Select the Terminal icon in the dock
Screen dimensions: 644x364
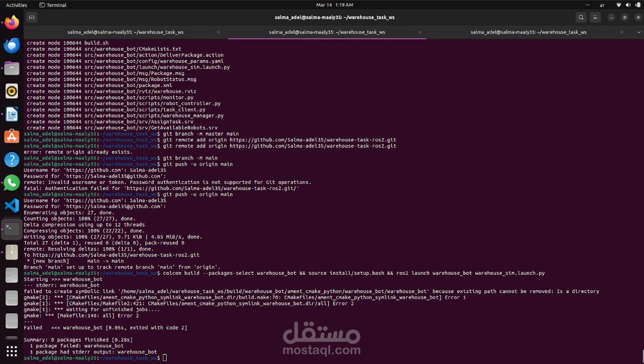click(12, 229)
